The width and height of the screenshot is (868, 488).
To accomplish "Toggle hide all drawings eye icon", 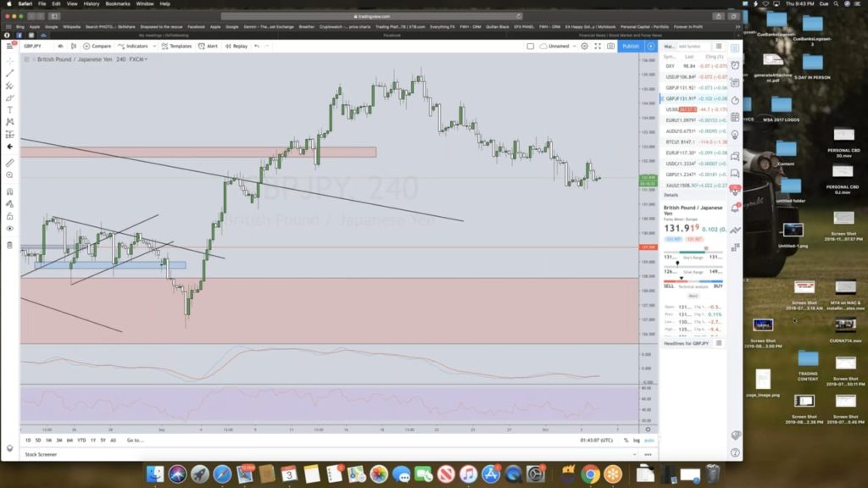I will pyautogui.click(x=10, y=228).
